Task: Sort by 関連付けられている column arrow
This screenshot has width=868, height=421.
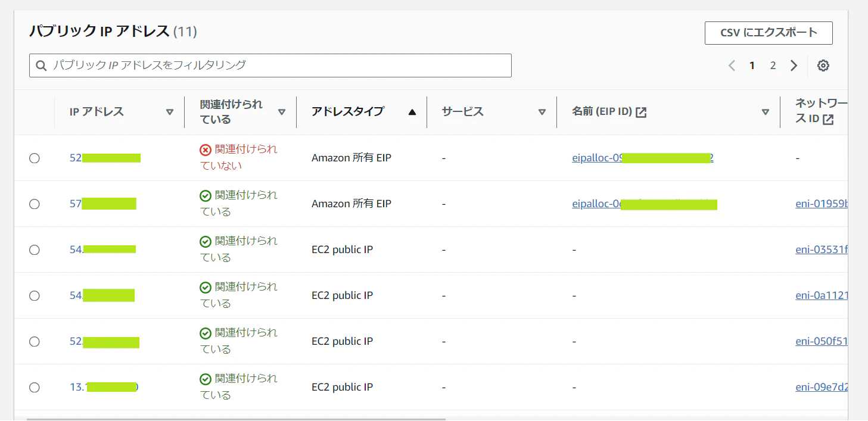Action: [x=282, y=112]
